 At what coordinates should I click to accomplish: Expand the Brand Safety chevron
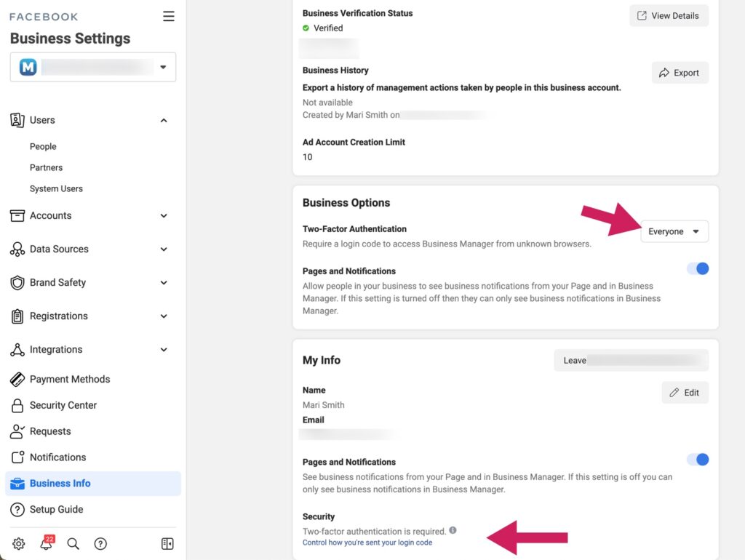click(x=164, y=283)
